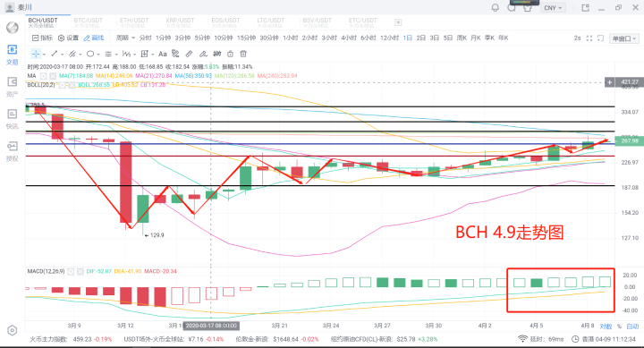Switch to the XRP/USDT tab
The width and height of the screenshot is (644, 348).
pos(180,22)
